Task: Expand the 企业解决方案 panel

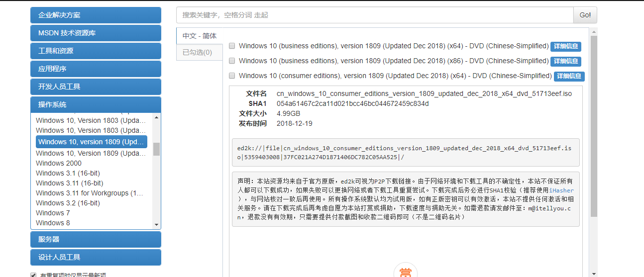Action: pyautogui.click(x=96, y=15)
